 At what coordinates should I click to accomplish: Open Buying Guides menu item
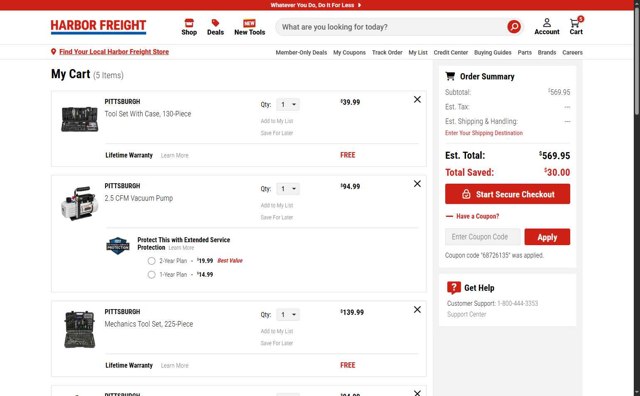(x=493, y=53)
